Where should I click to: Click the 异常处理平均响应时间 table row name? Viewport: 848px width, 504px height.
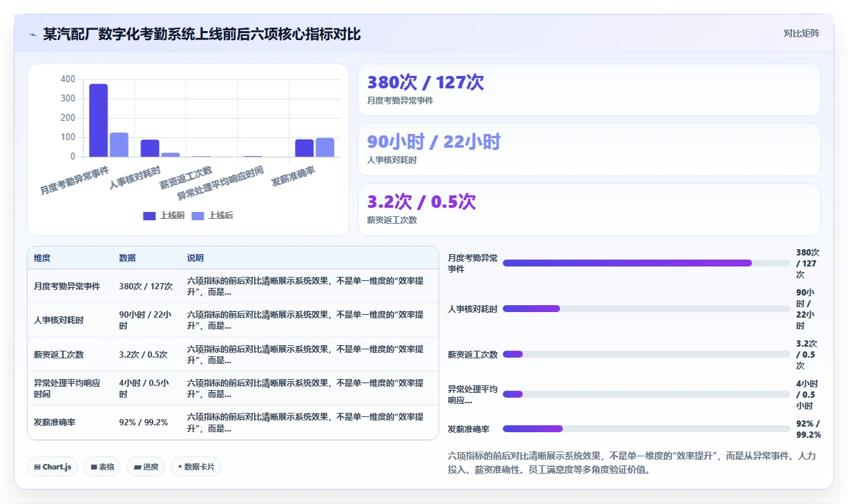pyautogui.click(x=67, y=388)
